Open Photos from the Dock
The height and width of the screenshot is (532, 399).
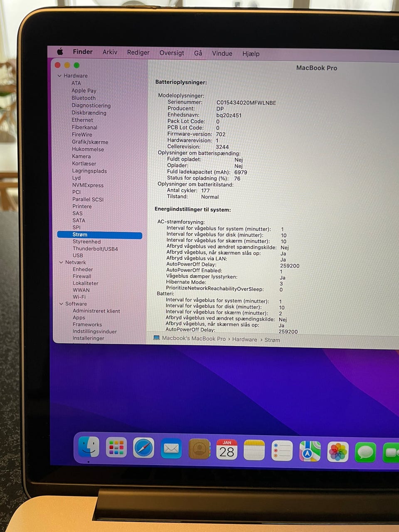[338, 452]
